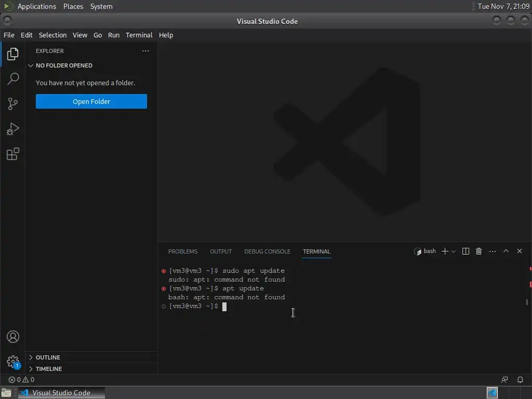Viewport: 532px width, 399px height.
Task: Click the EXPLORER panel title
Action: [50, 51]
